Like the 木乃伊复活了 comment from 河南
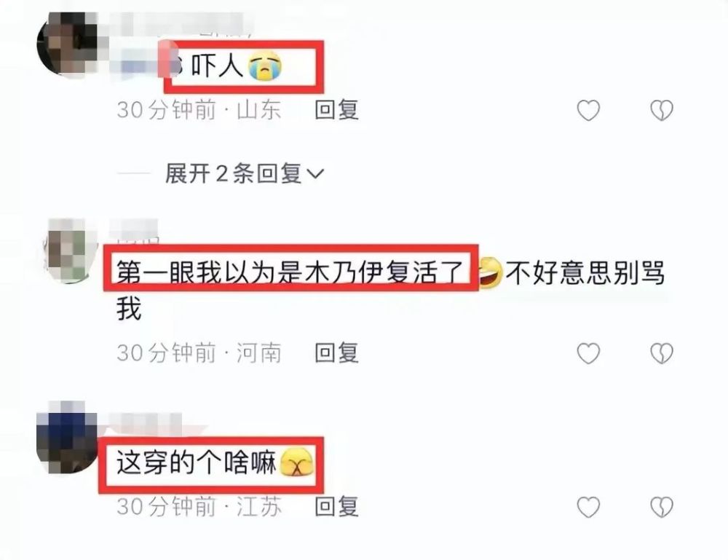Image resolution: width=728 pixels, height=560 pixels. pos(588,353)
